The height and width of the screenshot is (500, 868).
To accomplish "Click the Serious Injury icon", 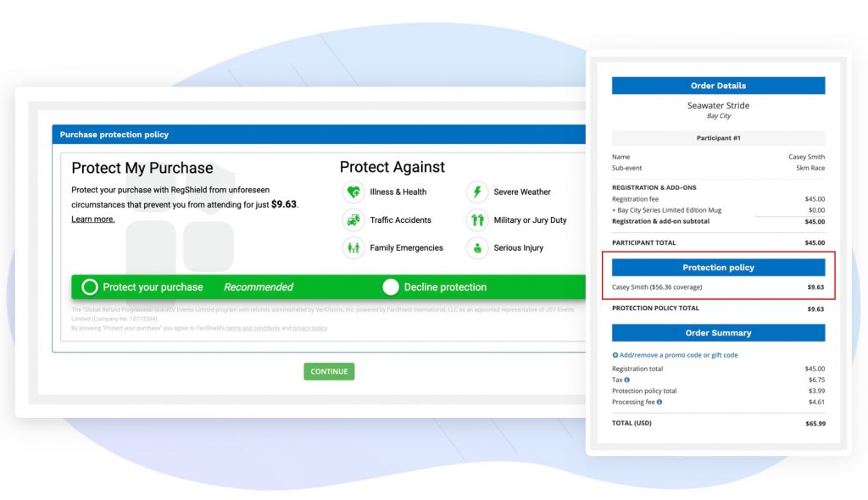I will 477,248.
